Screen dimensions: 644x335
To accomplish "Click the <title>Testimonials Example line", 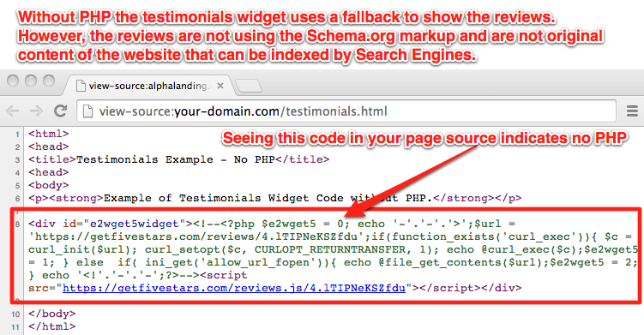I will [178, 159].
